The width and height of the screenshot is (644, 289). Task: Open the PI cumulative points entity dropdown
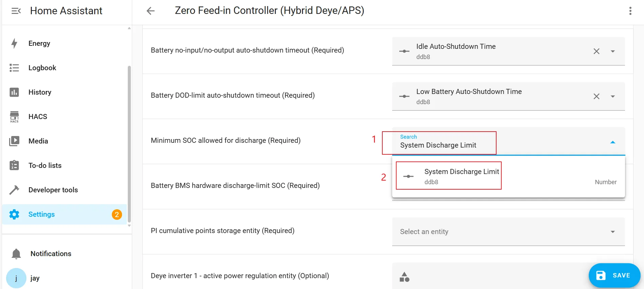[x=613, y=232]
